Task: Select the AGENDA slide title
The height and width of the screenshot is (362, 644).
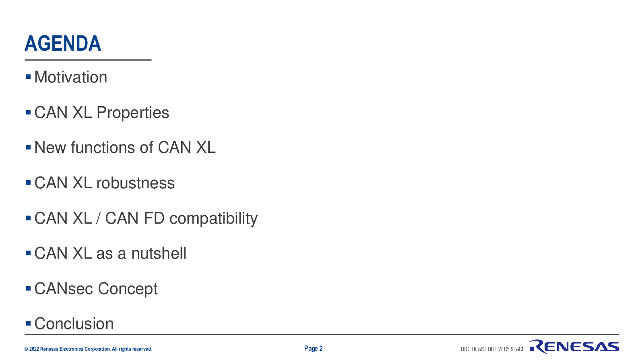Action: point(63,43)
